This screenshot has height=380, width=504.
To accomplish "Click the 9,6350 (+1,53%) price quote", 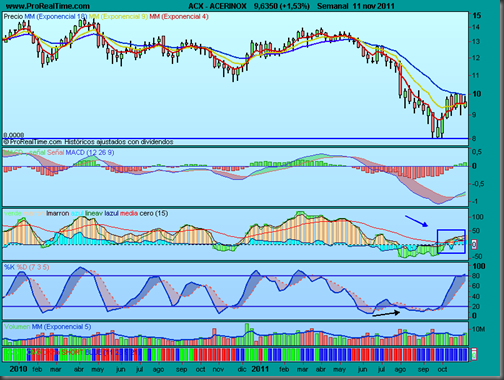I will pyautogui.click(x=282, y=6).
